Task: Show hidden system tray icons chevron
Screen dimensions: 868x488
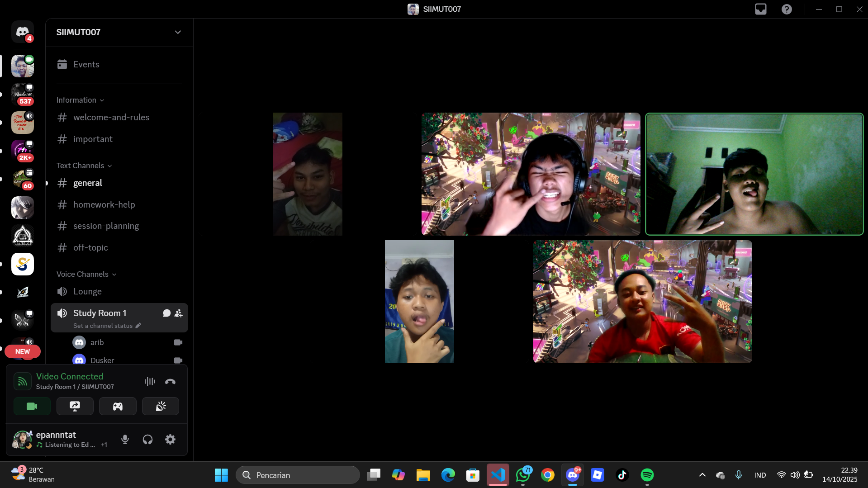Action: pyautogui.click(x=702, y=475)
